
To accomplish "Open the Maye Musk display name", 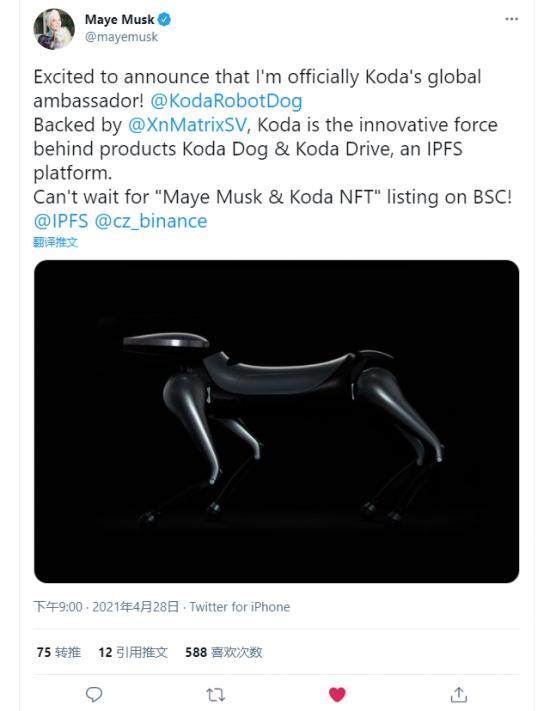I will (x=119, y=19).
